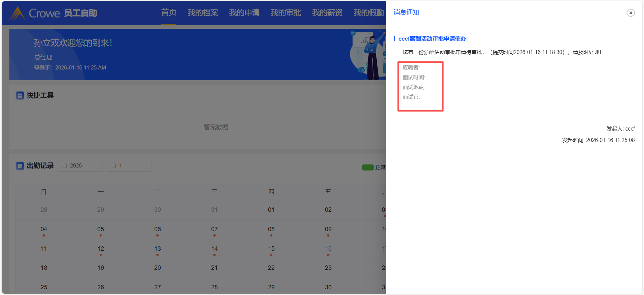Click the 面试地点: label
The width and height of the screenshot is (644, 295).
pos(414,87)
